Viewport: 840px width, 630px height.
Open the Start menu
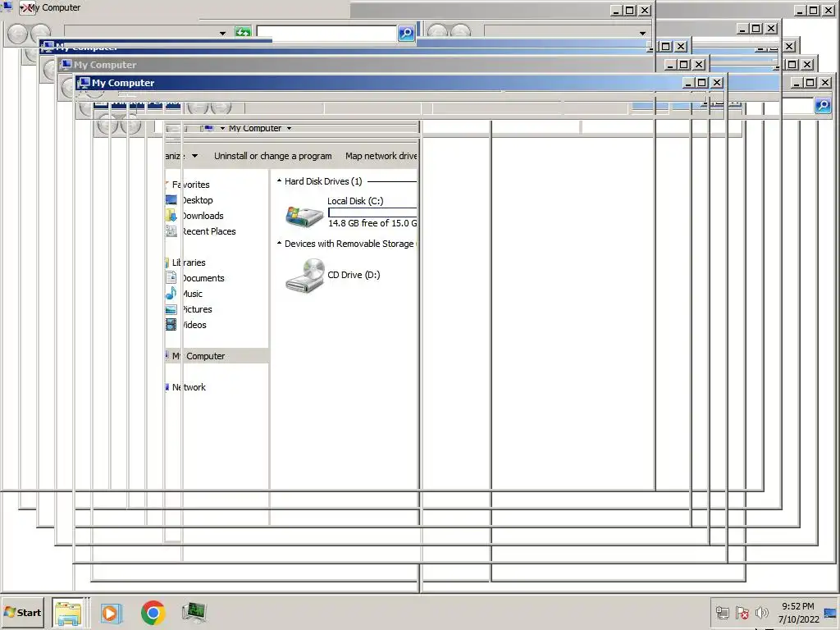(x=22, y=612)
